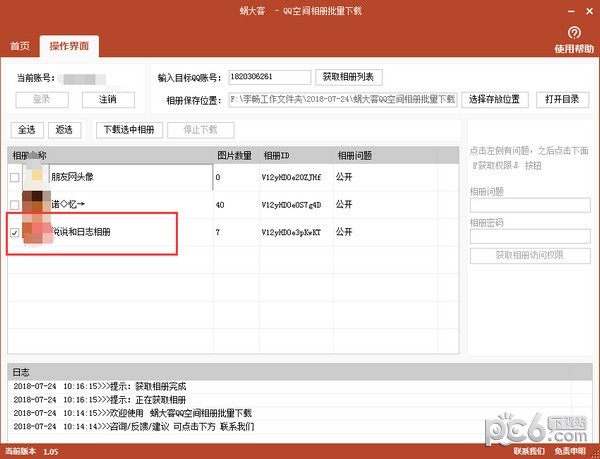The height and width of the screenshot is (459, 600).
Task: Open the 免责申明 link
Action: pos(570,451)
